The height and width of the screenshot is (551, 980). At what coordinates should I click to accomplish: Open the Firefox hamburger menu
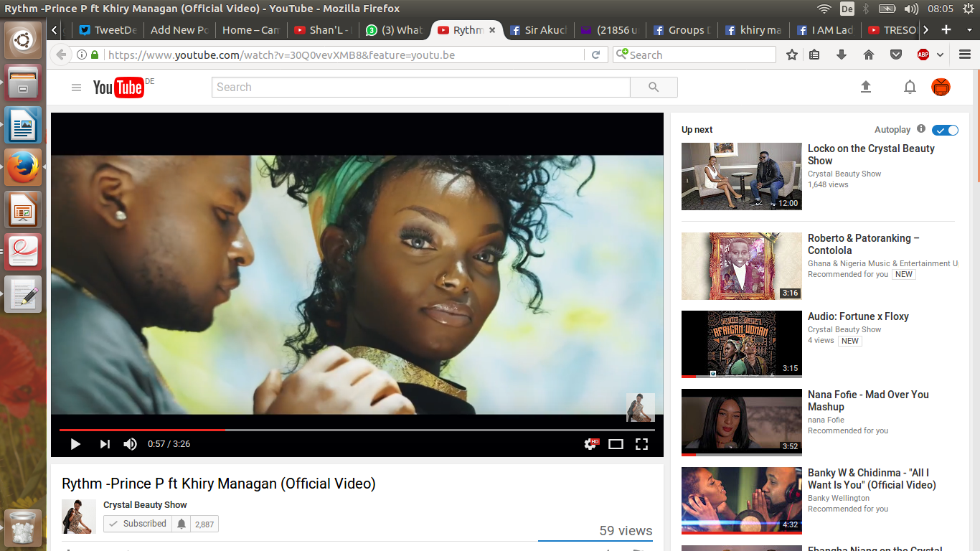pyautogui.click(x=964, y=55)
